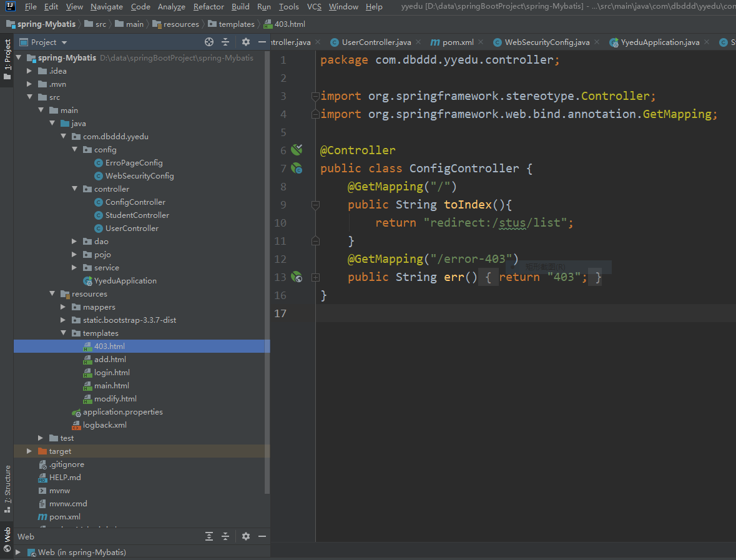Screen dimensions: 736x560
Task: Expand the dao package
Action: pos(74,241)
